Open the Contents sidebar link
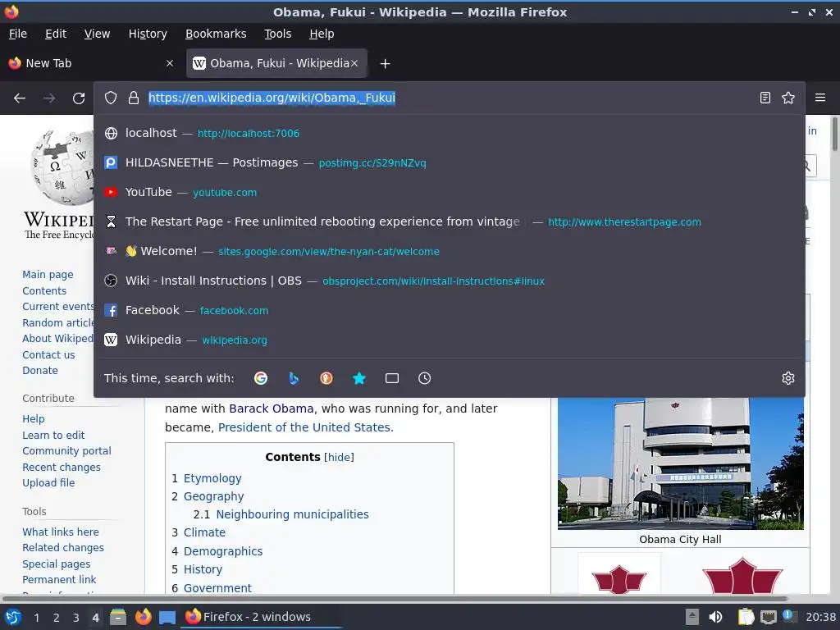Screen dimensions: 840x630 click(x=44, y=291)
